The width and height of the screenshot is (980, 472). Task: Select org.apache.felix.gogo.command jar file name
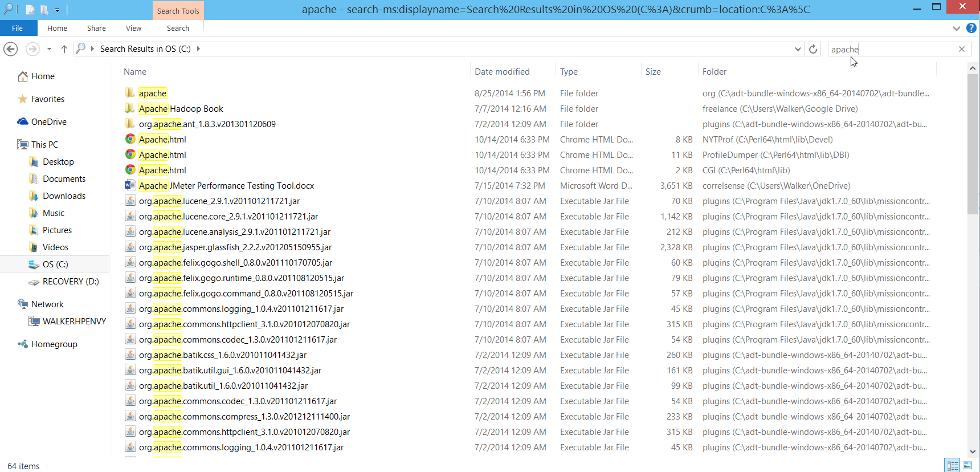tap(246, 294)
